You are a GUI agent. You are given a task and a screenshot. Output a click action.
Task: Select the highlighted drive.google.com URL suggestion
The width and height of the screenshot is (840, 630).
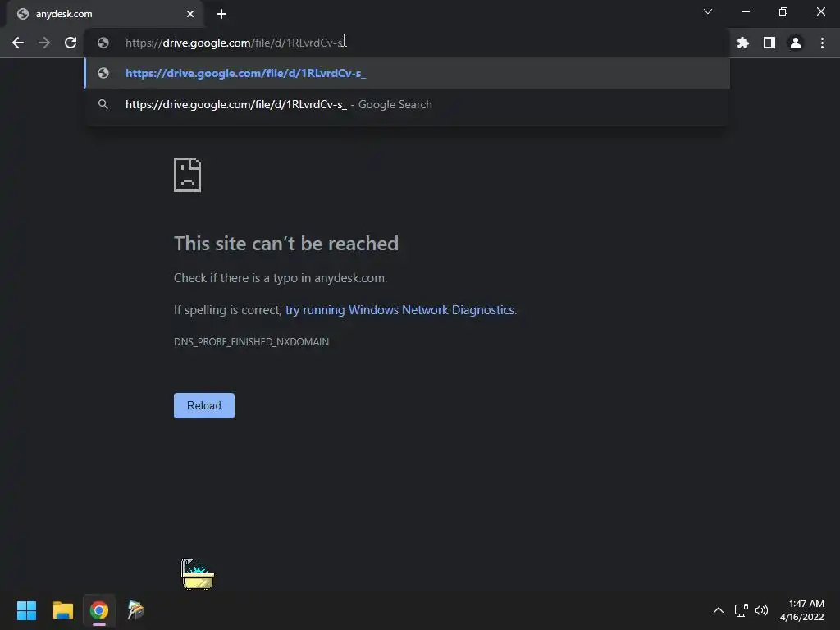407,73
